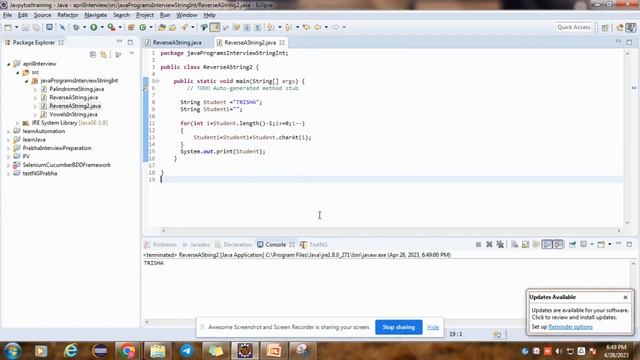Switch to the ReverseAString.java editor tab
Screen dimensions: 640x360
(x=177, y=42)
